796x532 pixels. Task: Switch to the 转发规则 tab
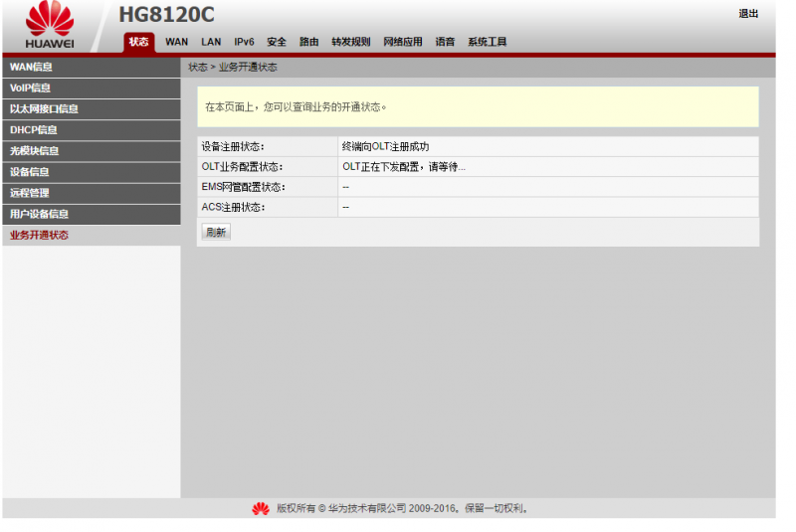tap(351, 42)
